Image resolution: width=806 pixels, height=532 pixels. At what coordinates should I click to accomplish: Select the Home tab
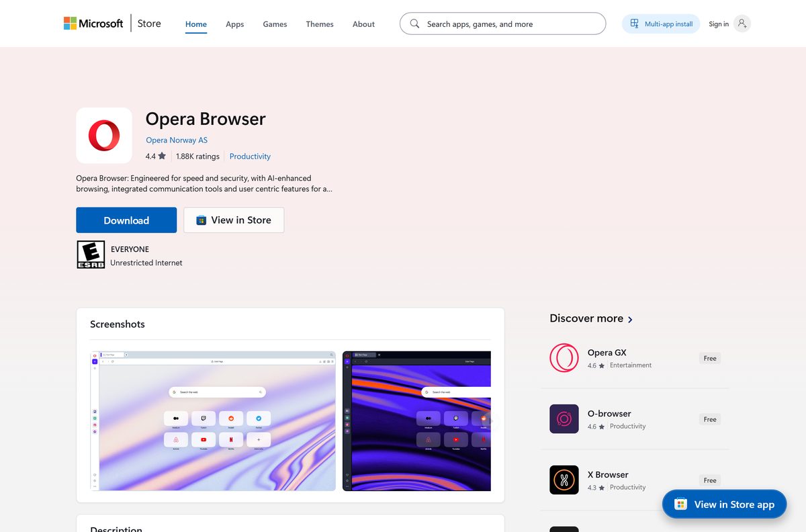click(196, 24)
